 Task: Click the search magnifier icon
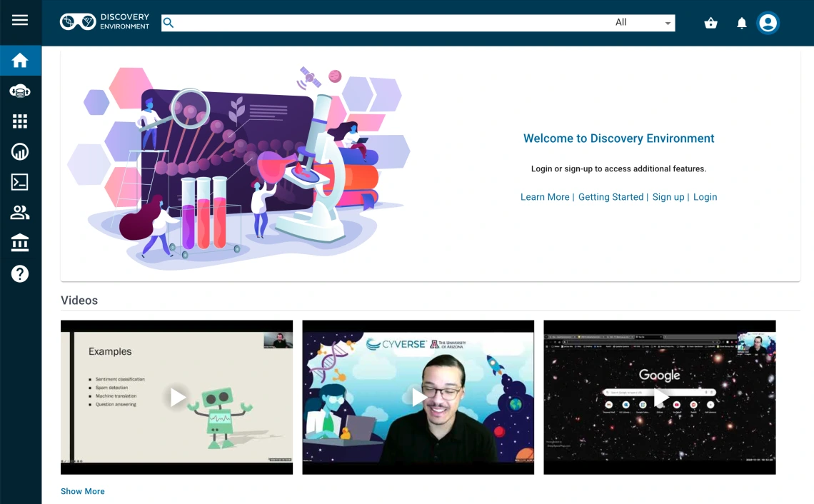[169, 23]
